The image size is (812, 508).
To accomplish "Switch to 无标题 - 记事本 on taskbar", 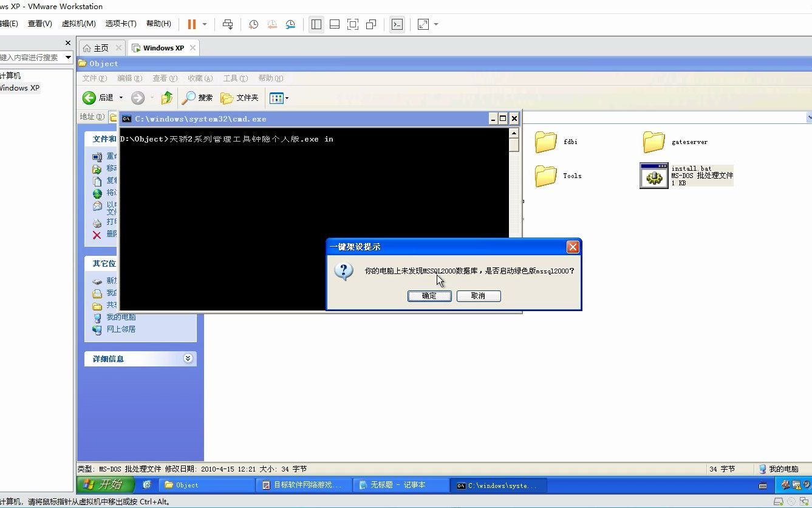I will coord(402,485).
